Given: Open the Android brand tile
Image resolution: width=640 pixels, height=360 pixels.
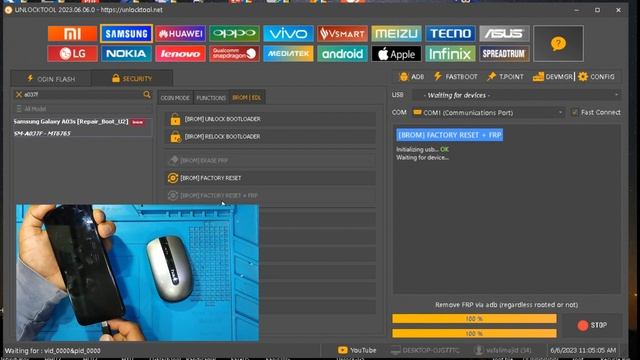Looking at the screenshot, I should pos(342,53).
